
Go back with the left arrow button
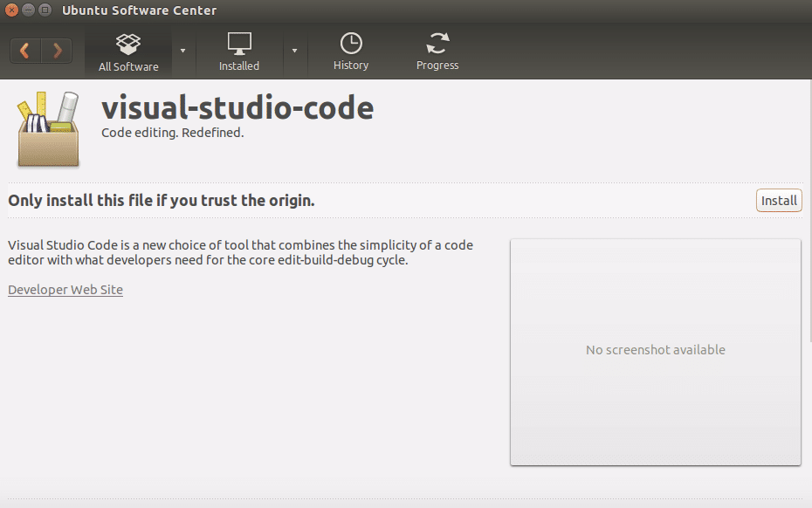24,51
